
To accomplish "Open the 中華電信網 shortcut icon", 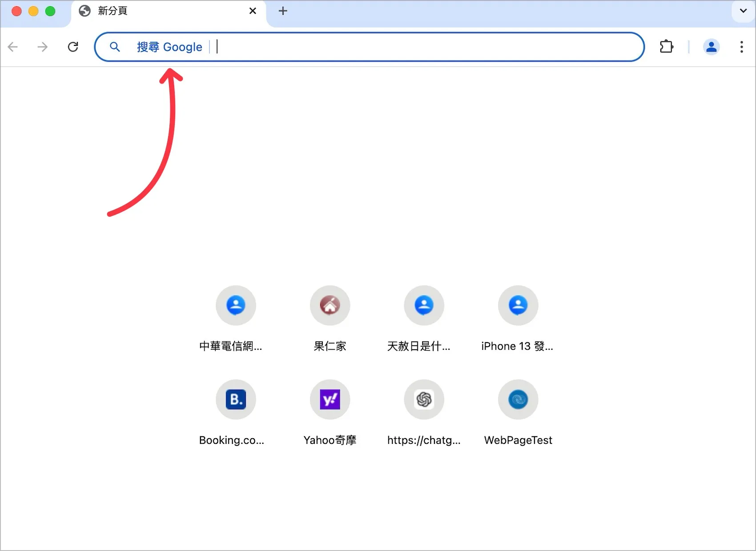I will [x=236, y=305].
